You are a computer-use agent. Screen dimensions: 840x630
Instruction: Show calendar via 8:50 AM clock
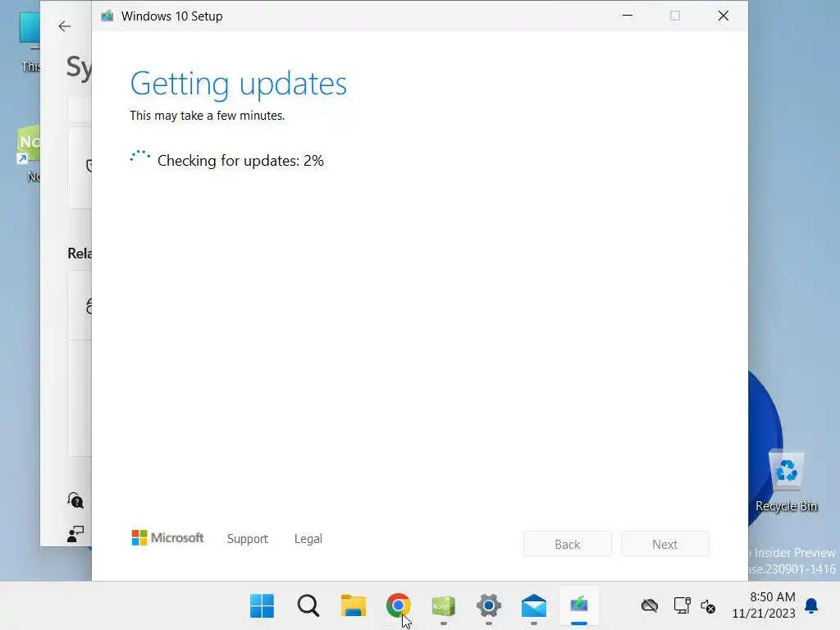point(764,605)
